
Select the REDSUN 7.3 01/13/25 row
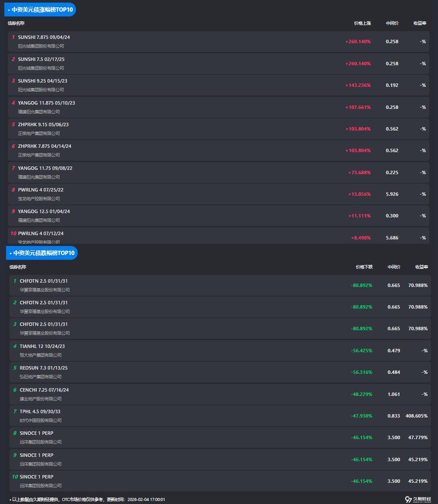(44, 368)
